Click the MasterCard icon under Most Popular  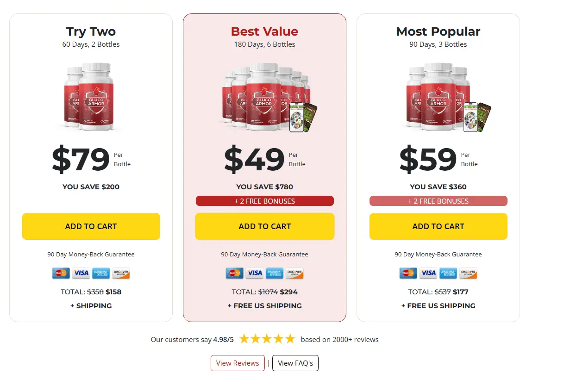pos(408,273)
